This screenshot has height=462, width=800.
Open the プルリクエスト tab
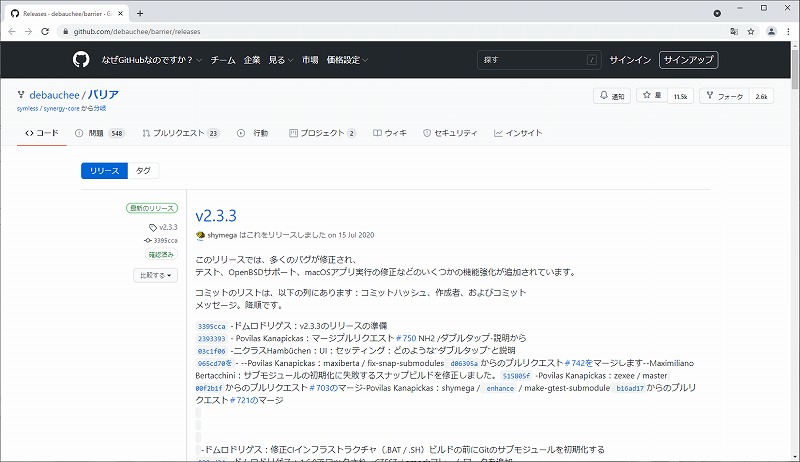pyautogui.click(x=181, y=133)
